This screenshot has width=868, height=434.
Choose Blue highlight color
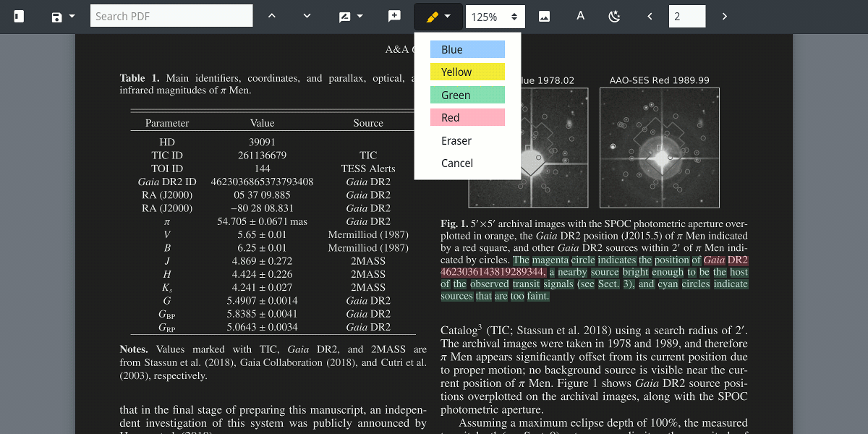[x=467, y=49]
